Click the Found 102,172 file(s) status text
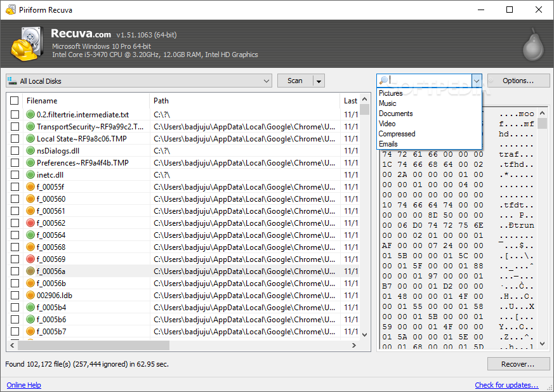554x392 pixels. [87, 364]
